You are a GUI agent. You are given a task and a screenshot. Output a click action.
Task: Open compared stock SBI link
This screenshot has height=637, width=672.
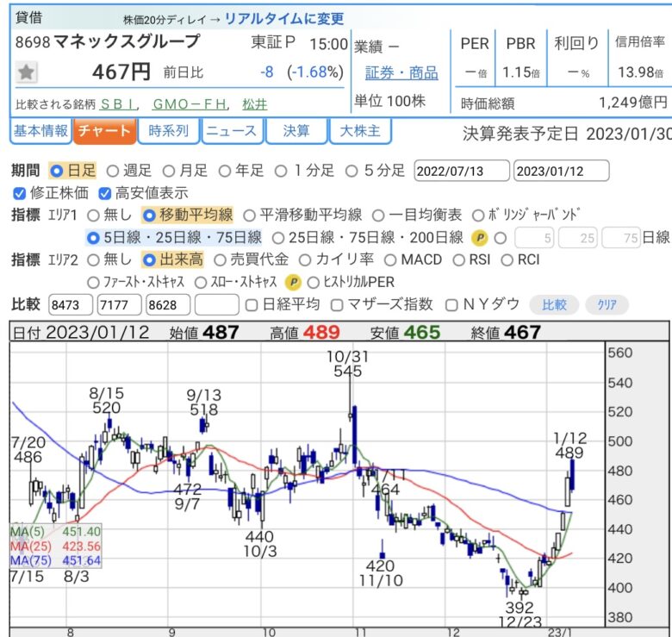point(119,104)
